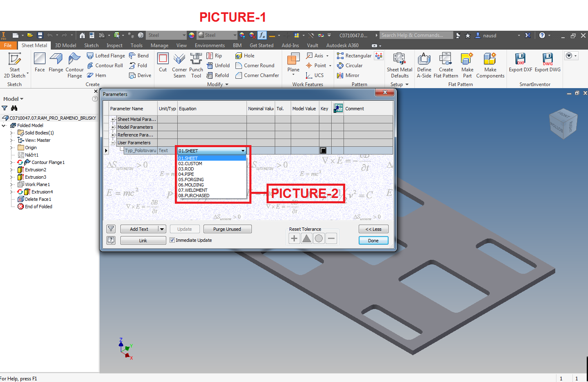Click the Purge Unused button
The image size is (588, 382).
pos(227,229)
